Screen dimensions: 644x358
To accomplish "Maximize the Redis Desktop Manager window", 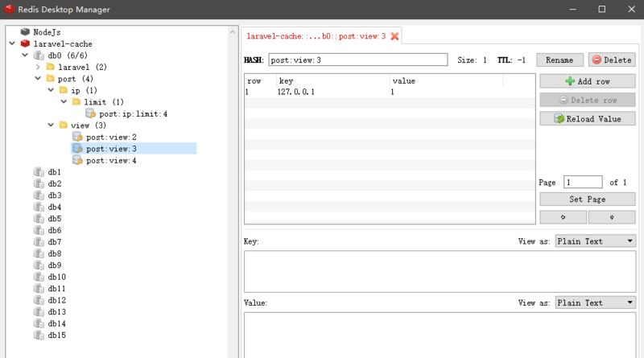I will pyautogui.click(x=601, y=9).
